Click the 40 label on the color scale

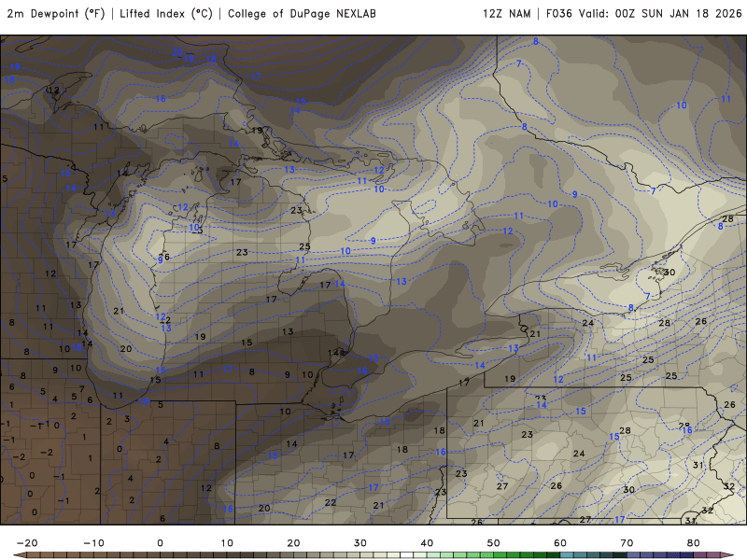click(427, 543)
